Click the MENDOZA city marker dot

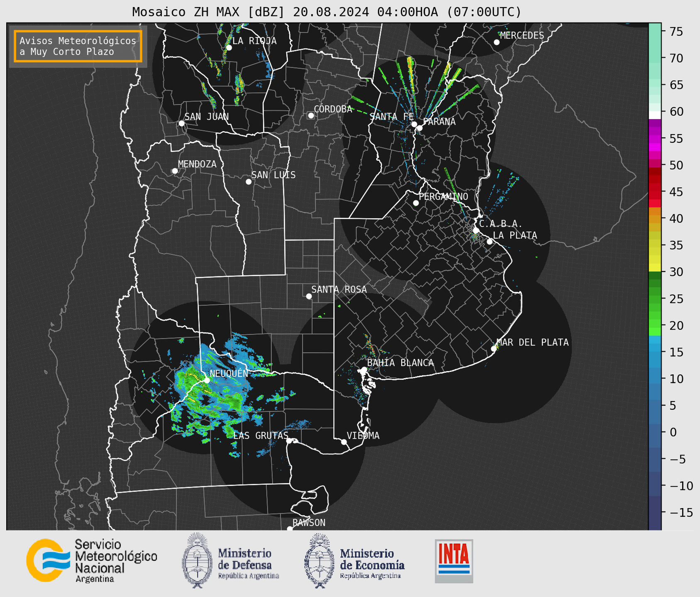click(x=175, y=171)
